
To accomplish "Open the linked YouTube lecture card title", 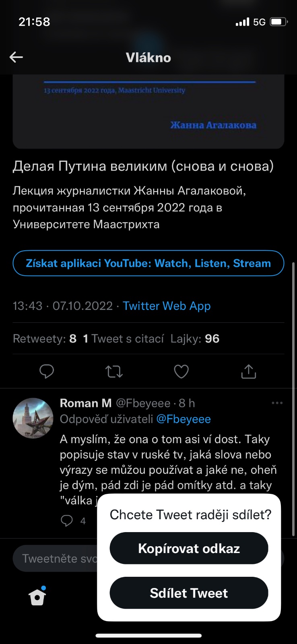I will [143, 166].
